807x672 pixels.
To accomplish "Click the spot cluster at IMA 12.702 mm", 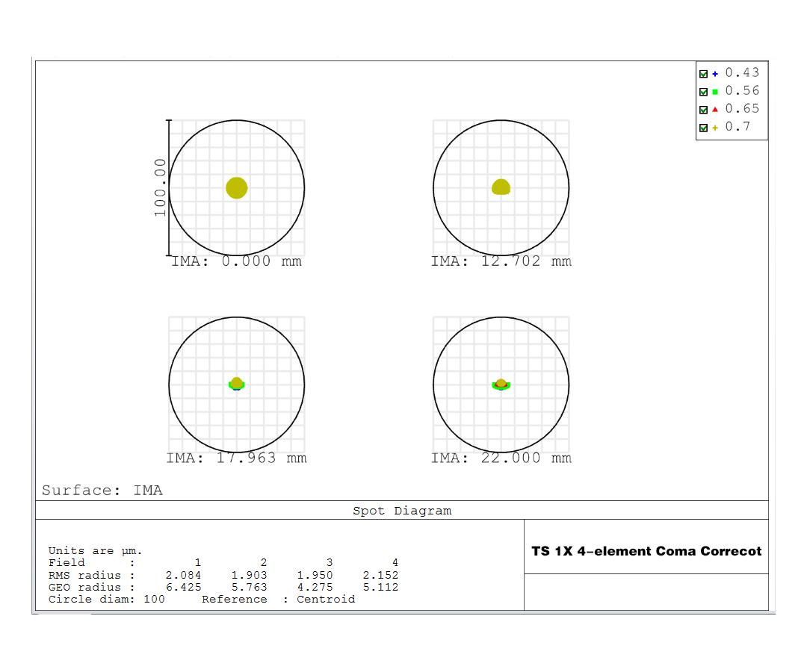I will [501, 187].
